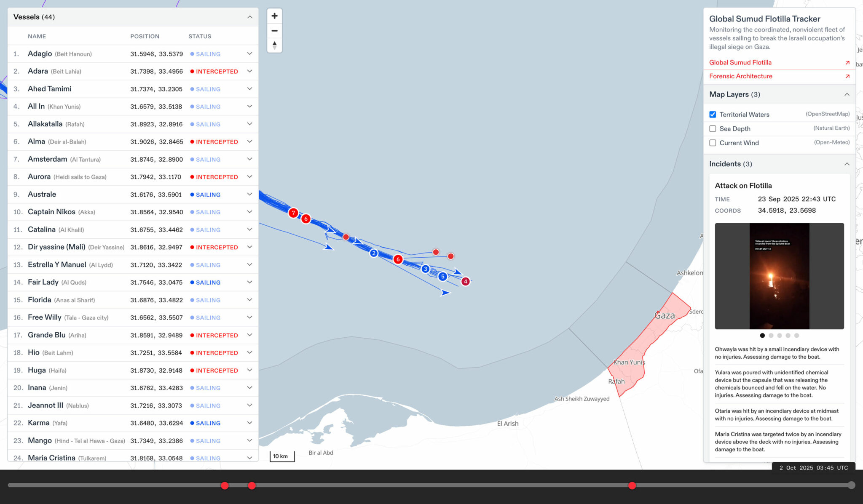Enable the Sea Depth layer
Image resolution: width=863 pixels, height=504 pixels.
pyautogui.click(x=713, y=129)
